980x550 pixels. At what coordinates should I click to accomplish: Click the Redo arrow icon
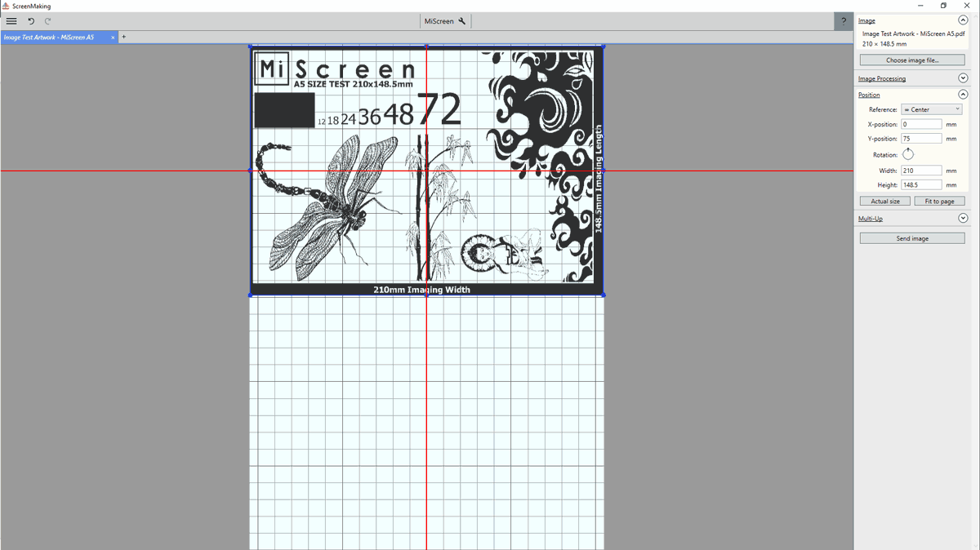(x=48, y=21)
